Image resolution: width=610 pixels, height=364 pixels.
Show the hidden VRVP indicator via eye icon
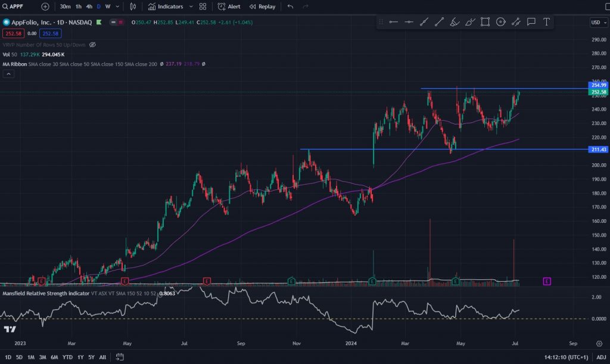point(92,45)
